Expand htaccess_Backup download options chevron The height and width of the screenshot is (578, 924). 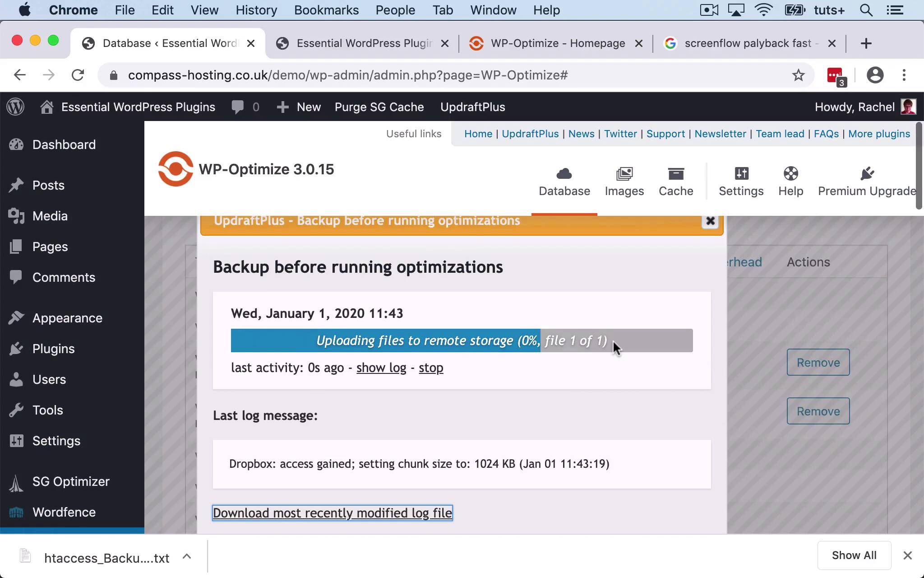point(187,556)
